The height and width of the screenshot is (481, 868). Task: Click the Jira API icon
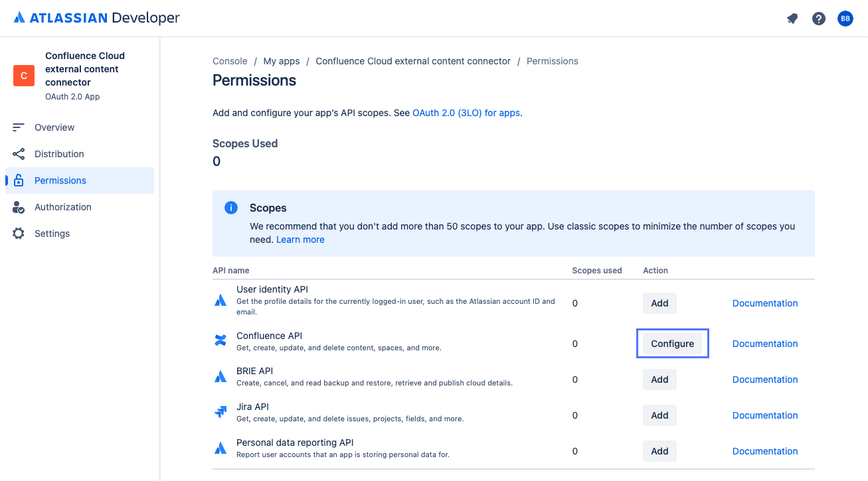pyautogui.click(x=220, y=412)
